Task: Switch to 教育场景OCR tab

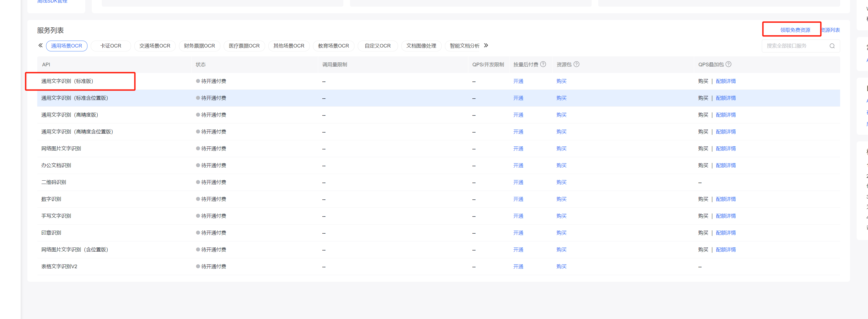Action: click(333, 46)
